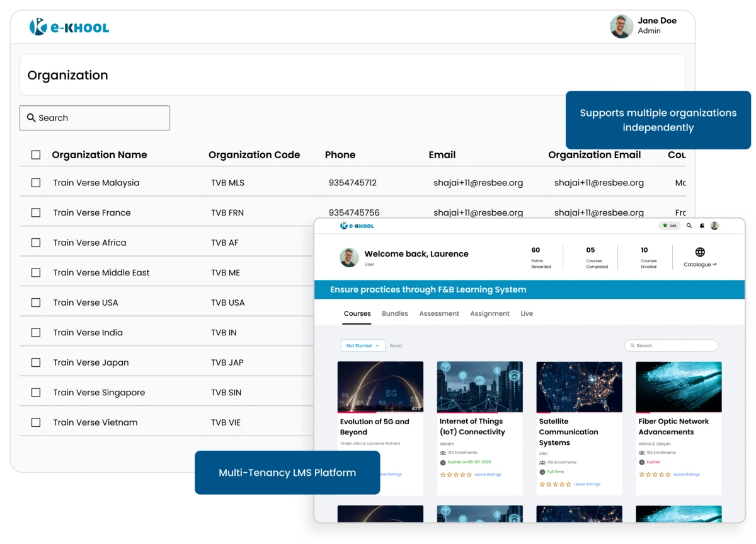Open the notifications bell
756x544 pixels.
tap(702, 226)
